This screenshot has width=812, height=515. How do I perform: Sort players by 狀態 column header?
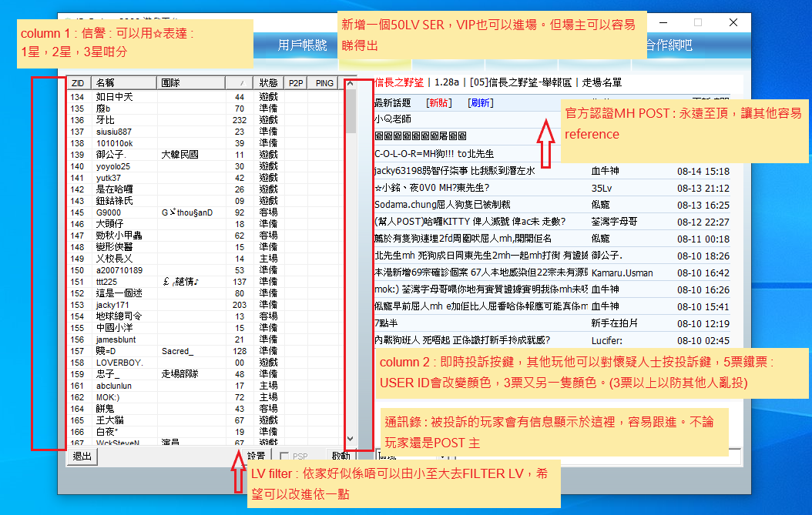(x=268, y=83)
